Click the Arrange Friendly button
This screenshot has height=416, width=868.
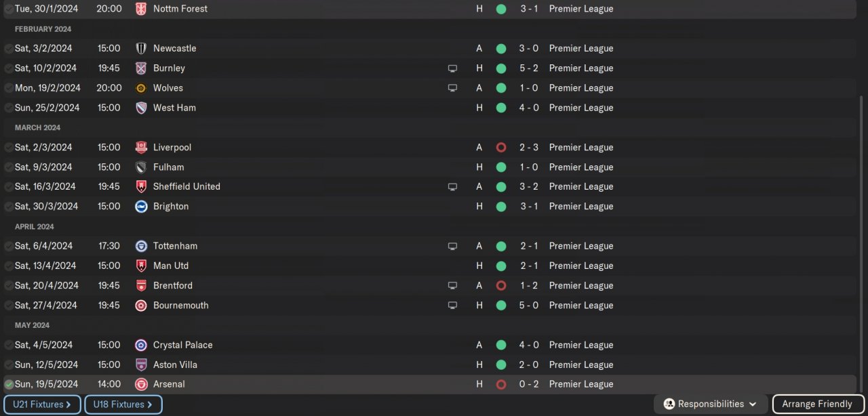[817, 404]
